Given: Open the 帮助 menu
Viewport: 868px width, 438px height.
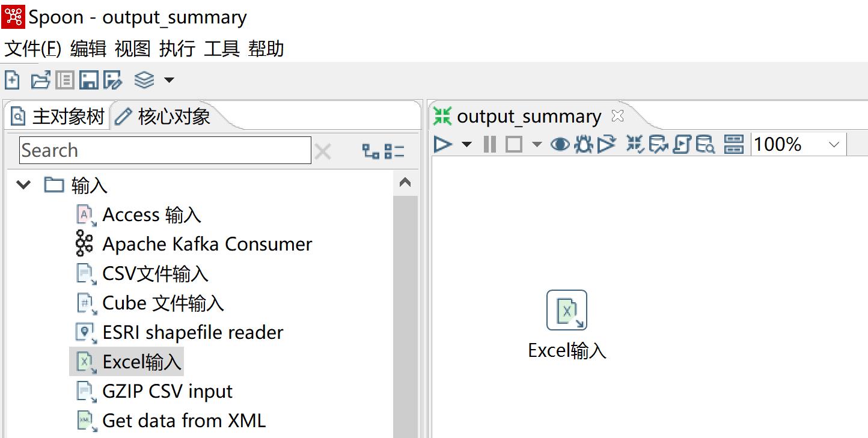Looking at the screenshot, I should pos(266,48).
